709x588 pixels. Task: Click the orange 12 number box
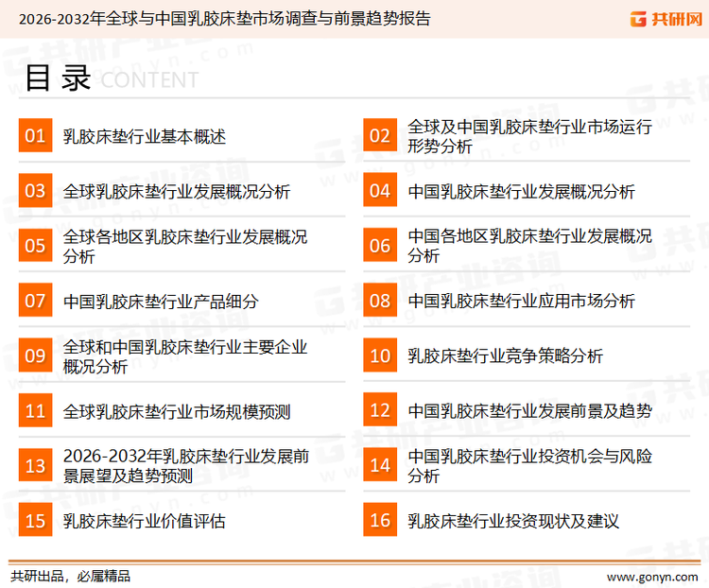pos(380,410)
